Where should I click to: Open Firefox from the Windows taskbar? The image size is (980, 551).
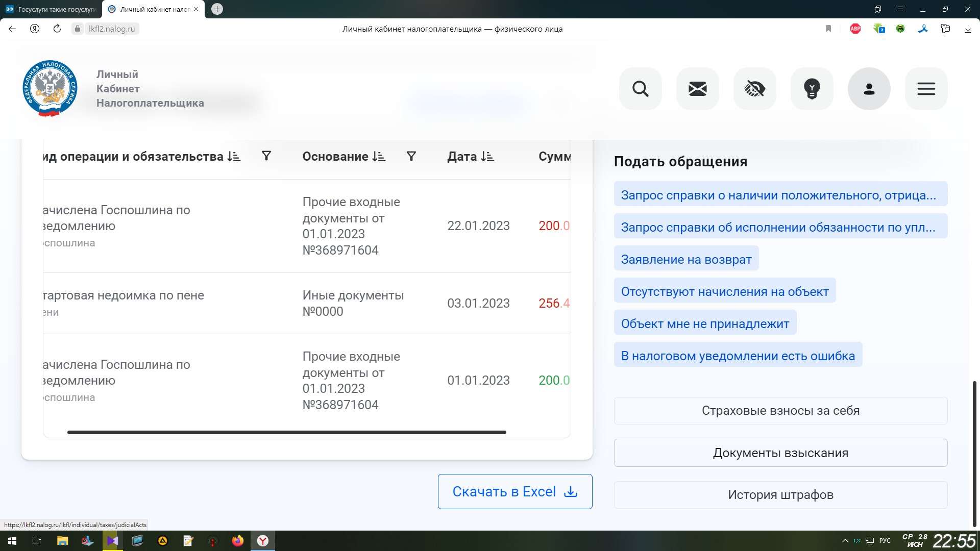click(237, 541)
